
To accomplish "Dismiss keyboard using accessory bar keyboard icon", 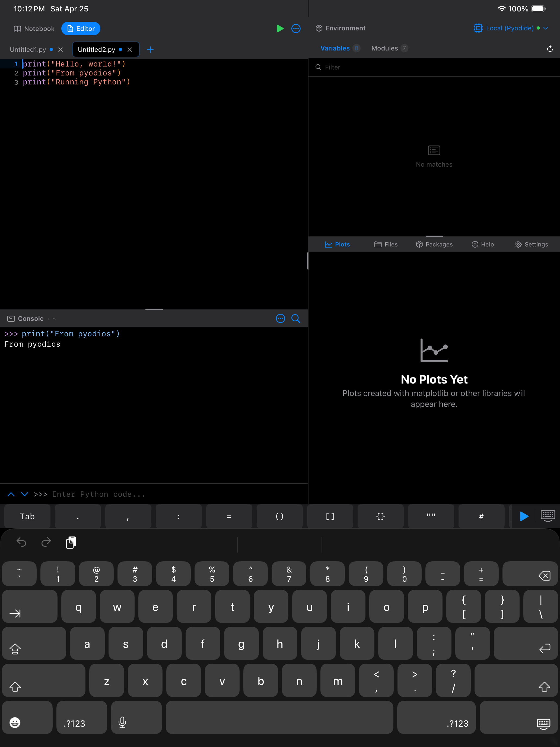I will click(x=548, y=516).
